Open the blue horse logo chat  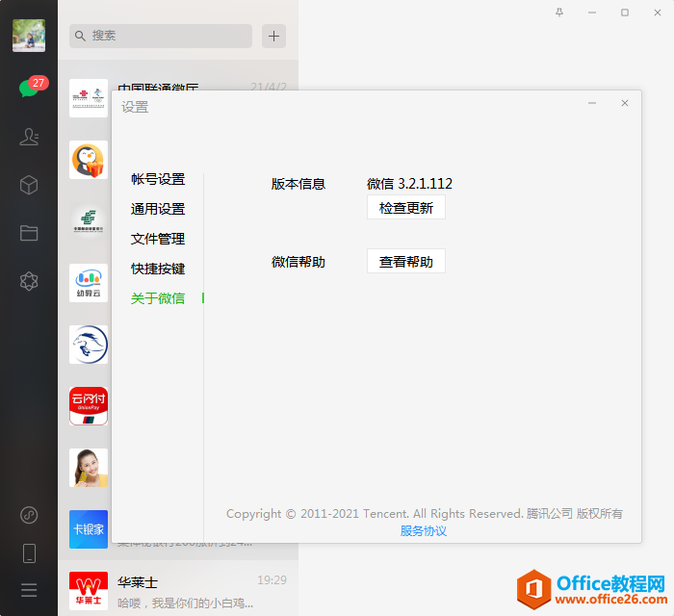89,345
